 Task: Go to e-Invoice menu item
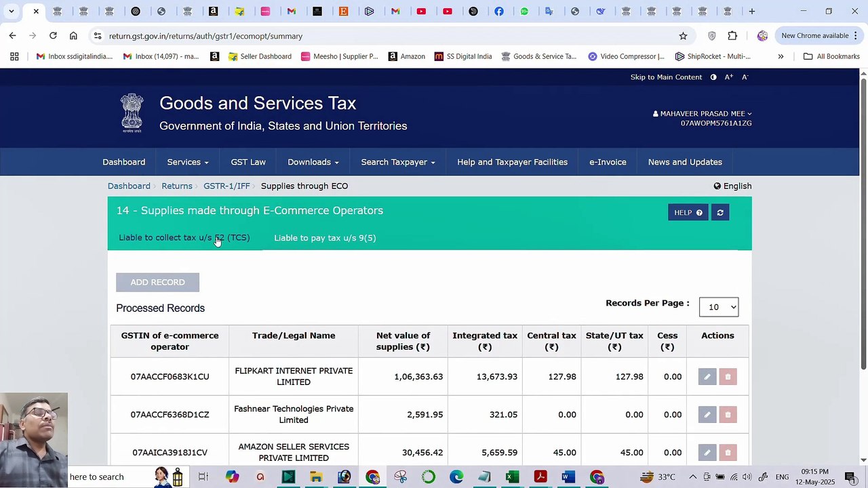tap(608, 162)
